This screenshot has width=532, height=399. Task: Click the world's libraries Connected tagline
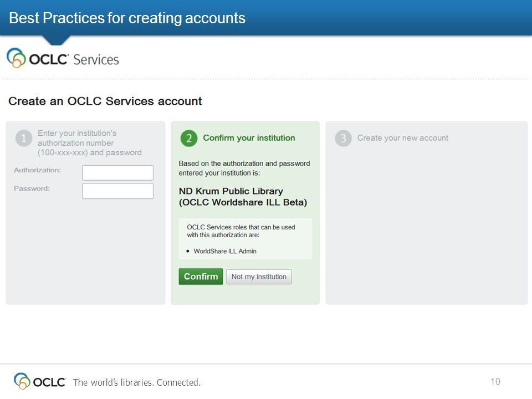[x=137, y=382]
